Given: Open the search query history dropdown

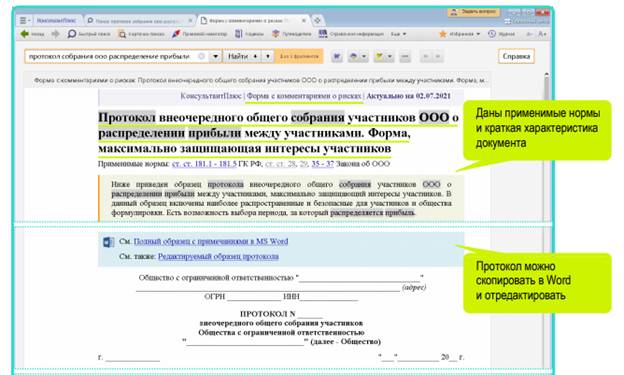Looking at the screenshot, I should (215, 57).
